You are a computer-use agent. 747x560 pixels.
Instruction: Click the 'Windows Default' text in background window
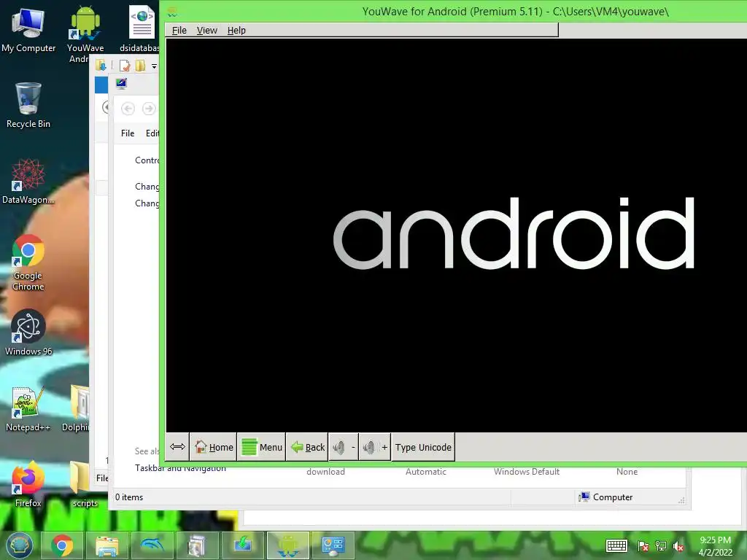pyautogui.click(x=527, y=472)
